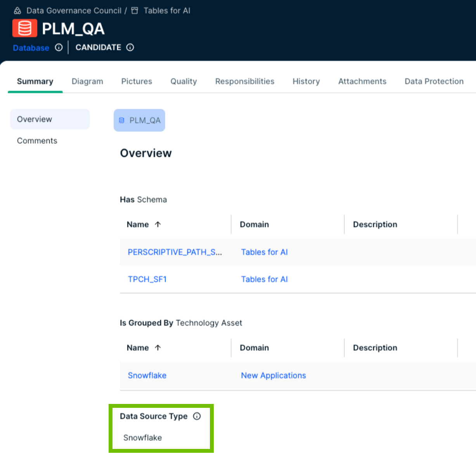Viewport: 476px width, 459px height.
Task: Open the Quality tab
Action: click(183, 81)
